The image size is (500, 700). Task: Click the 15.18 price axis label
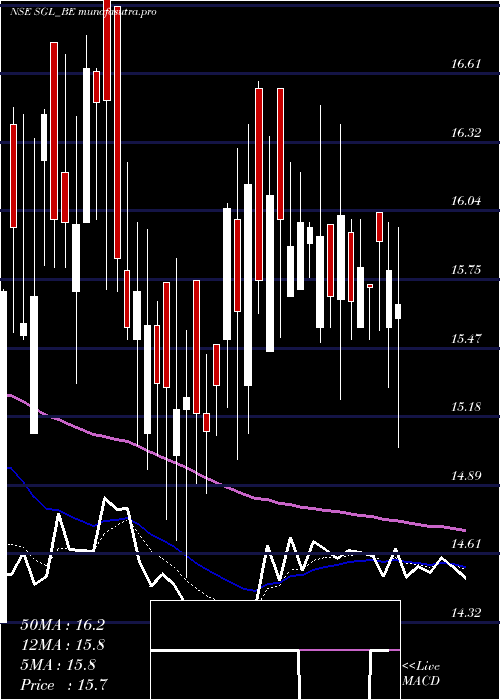[466, 407]
